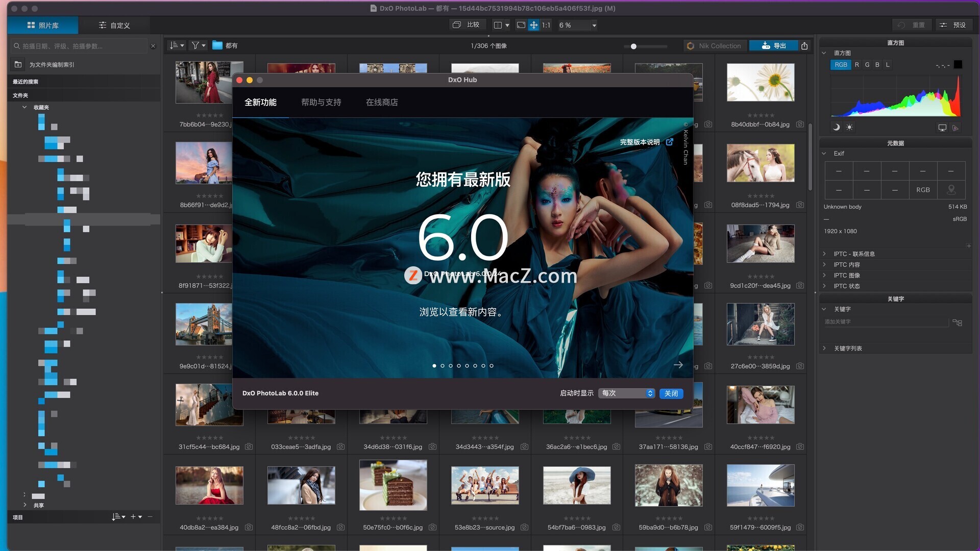The image size is (980, 551).
Task: Click the Nik Collection button
Action: [715, 46]
